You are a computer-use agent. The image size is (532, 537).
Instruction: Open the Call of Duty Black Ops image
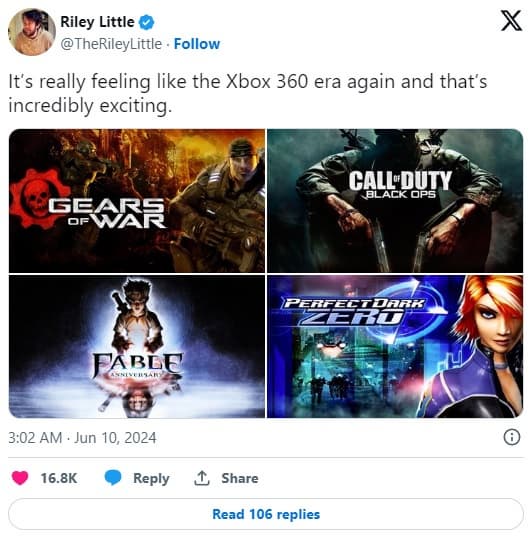395,201
